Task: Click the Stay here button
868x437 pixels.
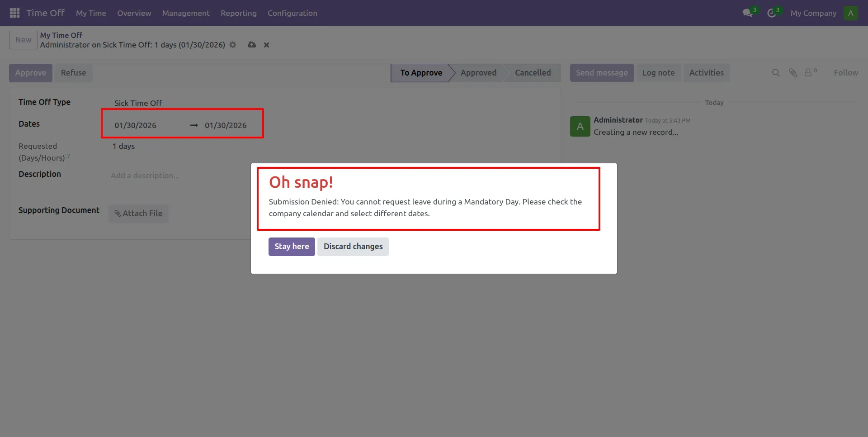Action: click(x=291, y=247)
